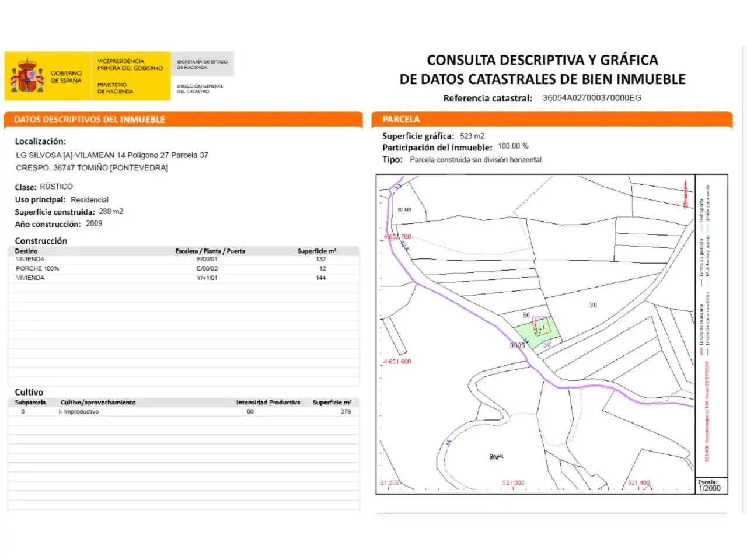Viewport: 747px width, 560px height.
Task: Click the 'Residencial' main use value
Action: click(89, 199)
